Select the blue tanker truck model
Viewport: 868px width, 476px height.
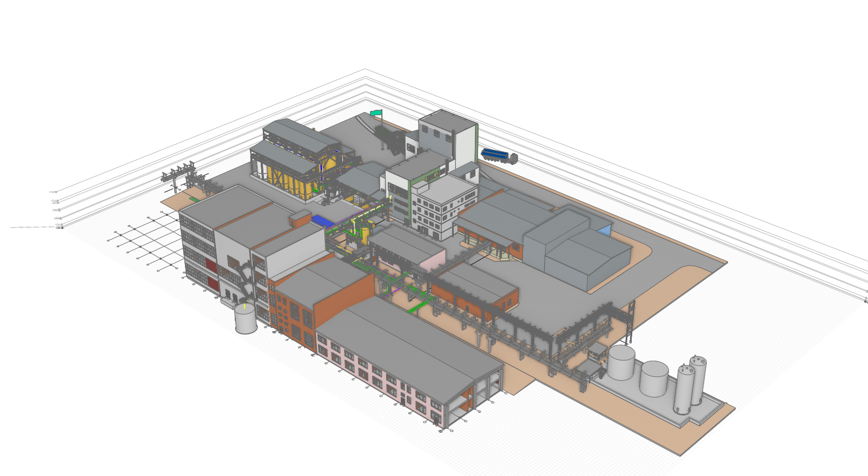tap(499, 156)
